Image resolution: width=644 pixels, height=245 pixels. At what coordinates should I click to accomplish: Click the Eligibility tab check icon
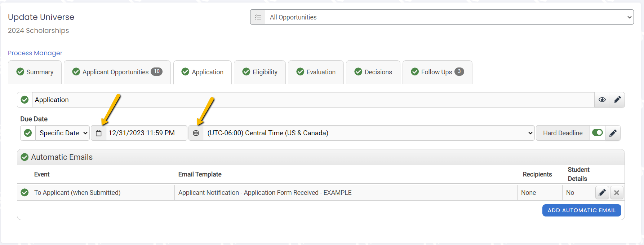(246, 71)
